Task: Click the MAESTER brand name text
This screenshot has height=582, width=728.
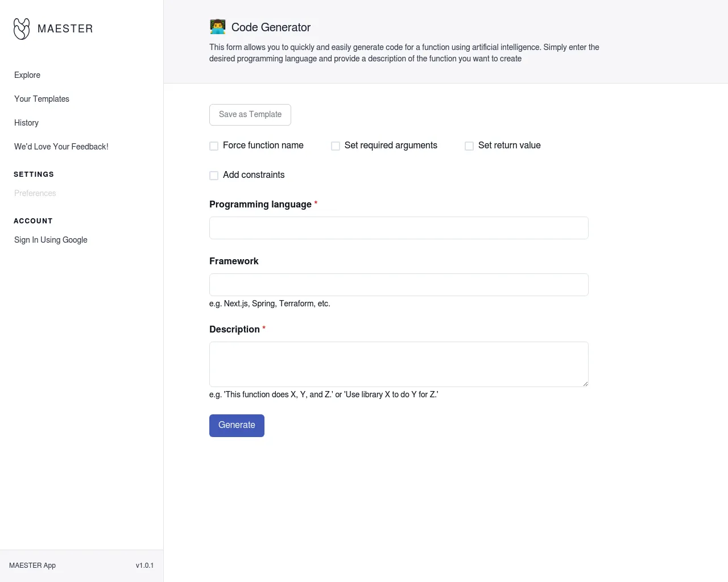Action: (65, 29)
